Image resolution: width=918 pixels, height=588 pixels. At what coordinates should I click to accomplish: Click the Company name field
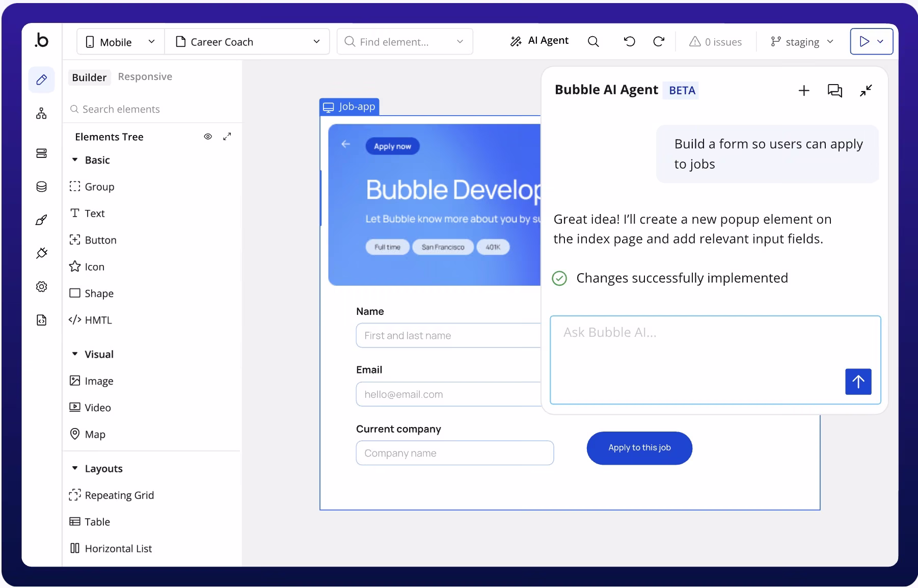pyautogui.click(x=455, y=453)
